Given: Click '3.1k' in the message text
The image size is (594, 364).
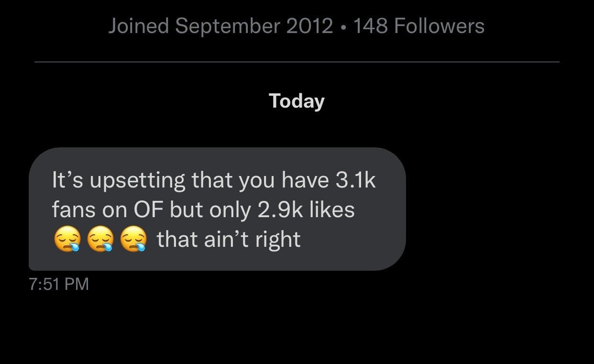Looking at the screenshot, I should coord(355,180).
